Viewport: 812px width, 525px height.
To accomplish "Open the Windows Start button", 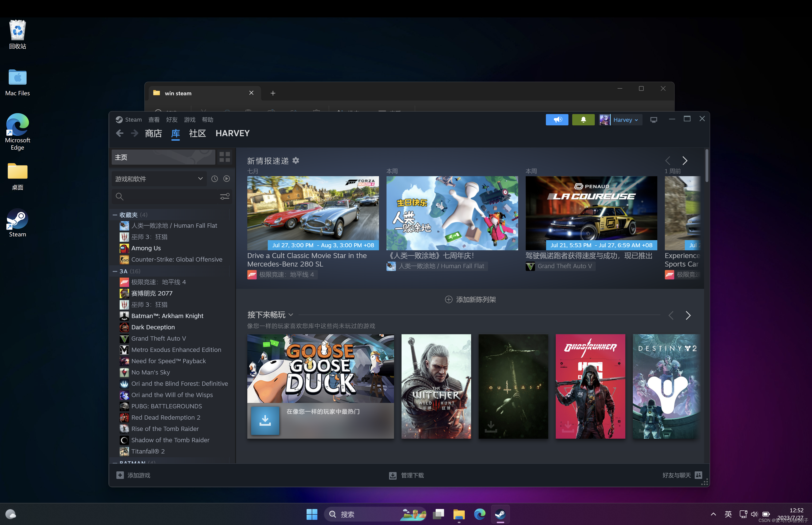I will (311, 514).
